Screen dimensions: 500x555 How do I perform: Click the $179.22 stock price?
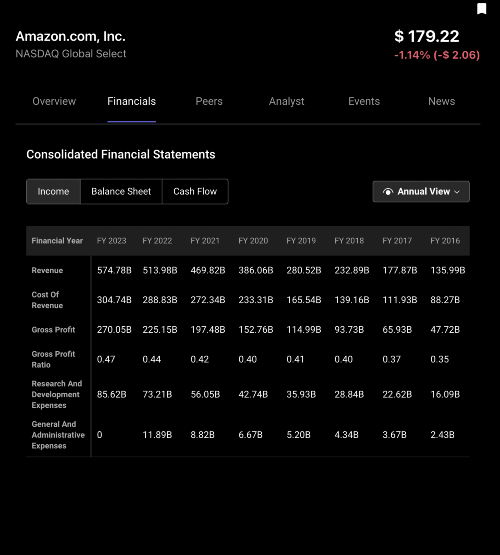[x=426, y=36]
